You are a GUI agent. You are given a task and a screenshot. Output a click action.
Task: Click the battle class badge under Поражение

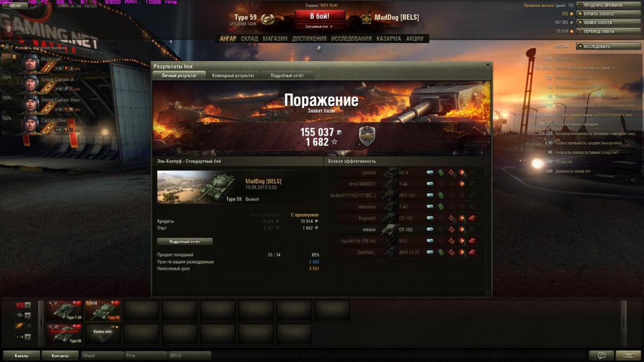coord(367,136)
